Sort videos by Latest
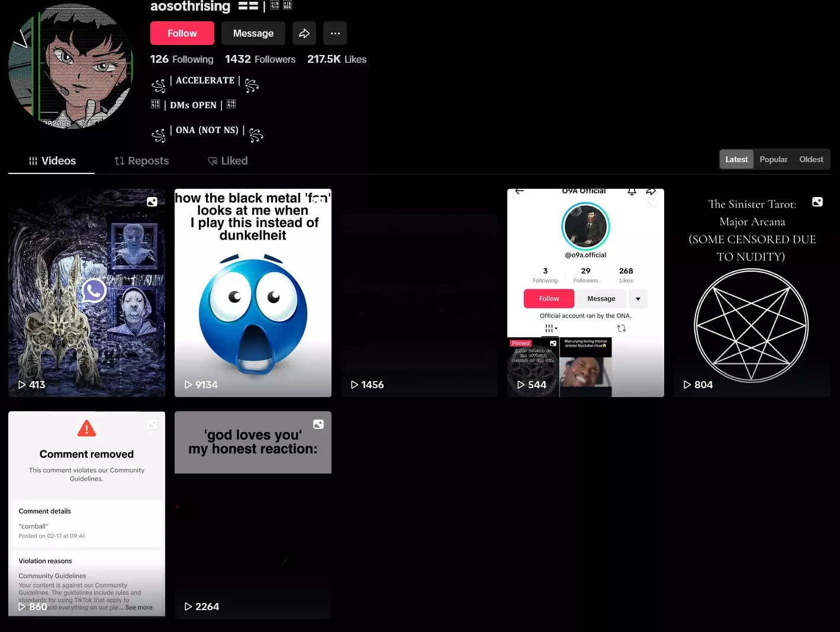This screenshot has height=632, width=840. (x=736, y=159)
